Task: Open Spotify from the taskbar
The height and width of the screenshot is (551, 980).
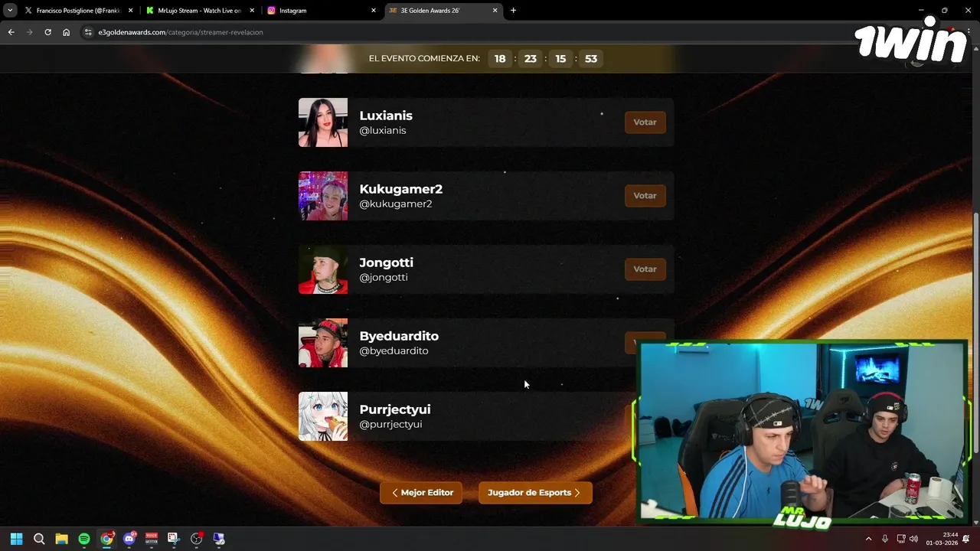Action: 84,539
